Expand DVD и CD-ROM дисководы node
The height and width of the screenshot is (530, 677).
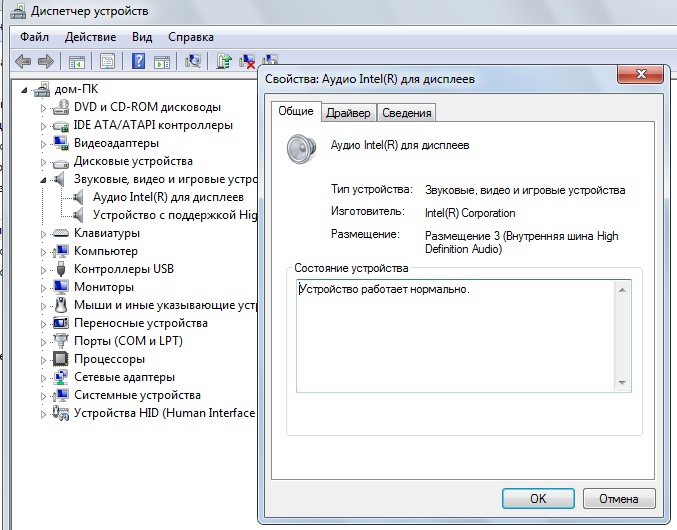[x=43, y=108]
